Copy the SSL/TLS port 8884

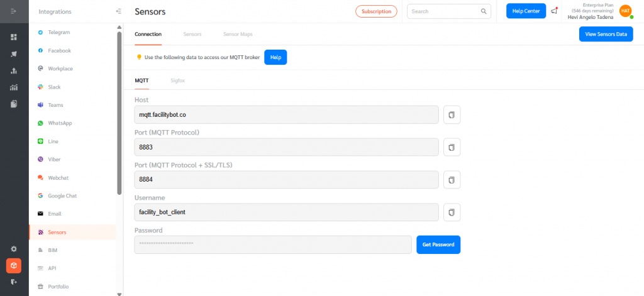click(x=452, y=180)
